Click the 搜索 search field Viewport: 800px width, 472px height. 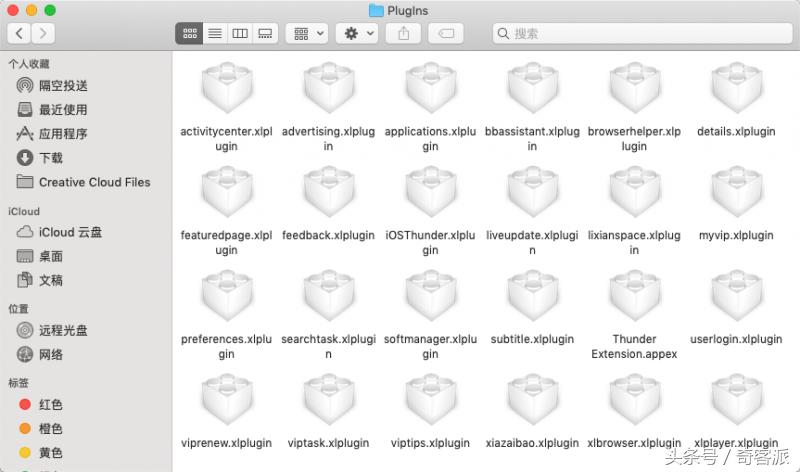pos(640,33)
